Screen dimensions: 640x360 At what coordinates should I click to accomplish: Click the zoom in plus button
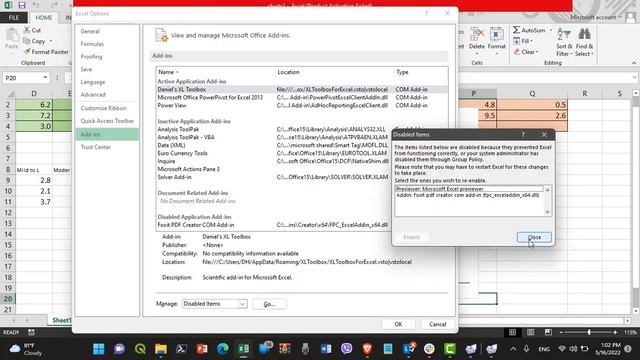click(615, 333)
